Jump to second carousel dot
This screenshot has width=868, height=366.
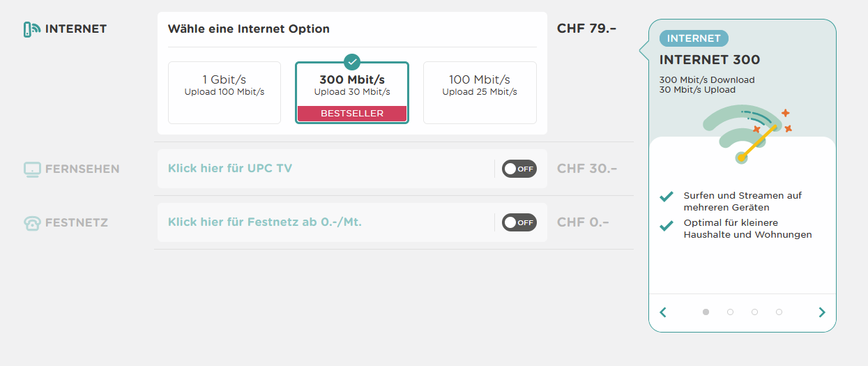[x=730, y=312]
